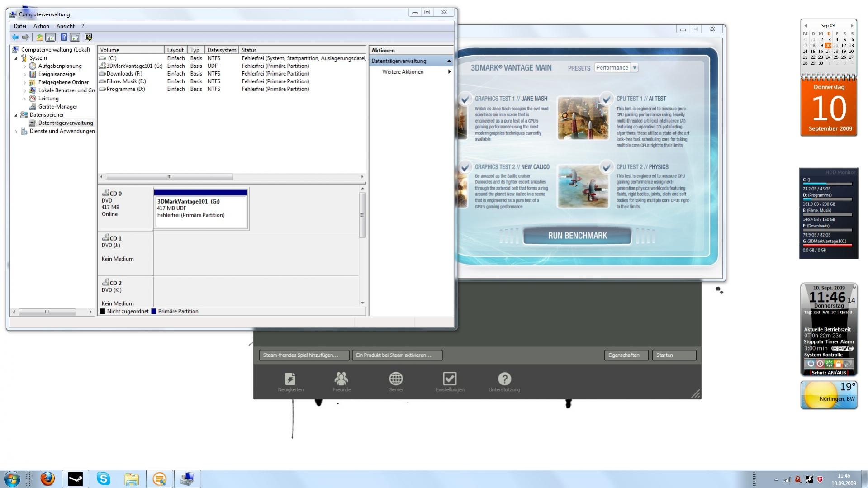The height and width of the screenshot is (488, 868).
Task: Click Steam-fremdes Spiel hinzufügen button
Action: click(x=304, y=355)
